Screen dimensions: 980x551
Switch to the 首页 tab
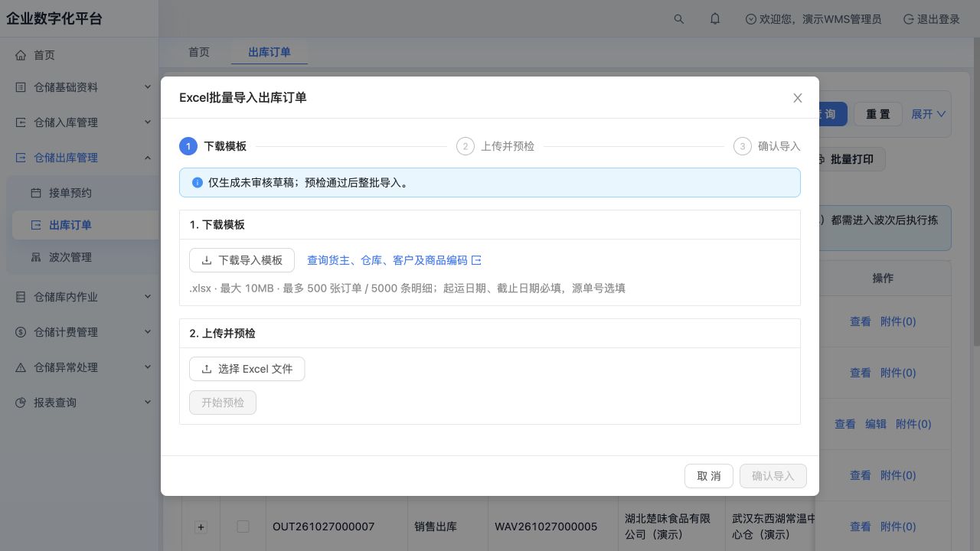coord(199,52)
